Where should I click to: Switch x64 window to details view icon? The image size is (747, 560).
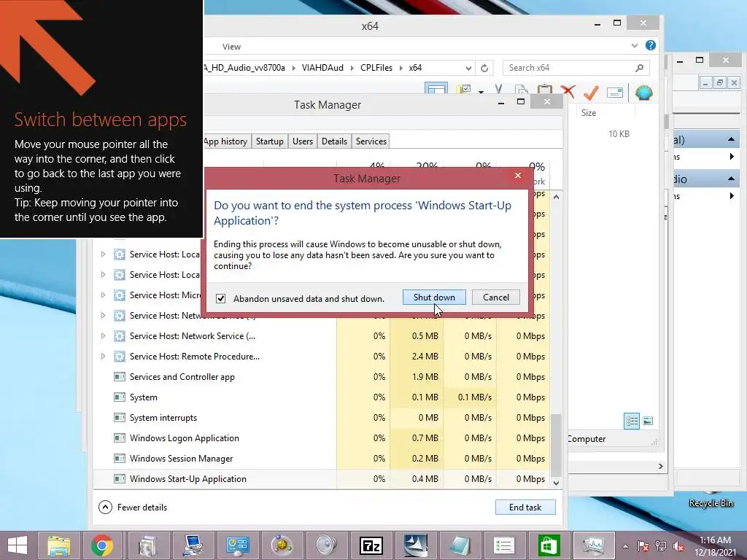pos(632,421)
